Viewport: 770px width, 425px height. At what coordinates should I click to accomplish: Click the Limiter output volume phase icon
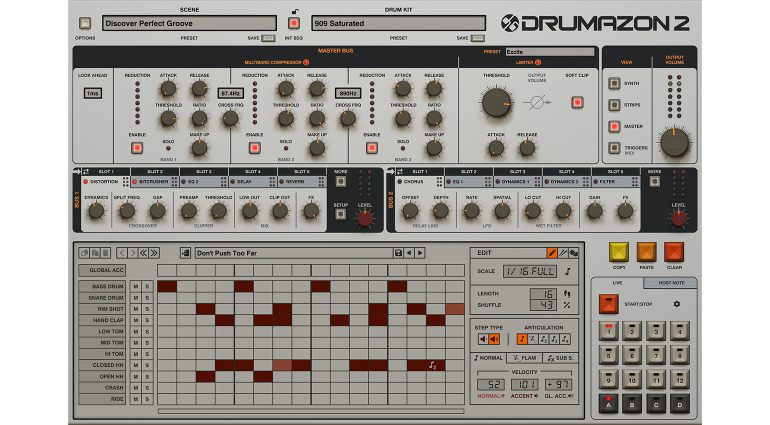537,103
